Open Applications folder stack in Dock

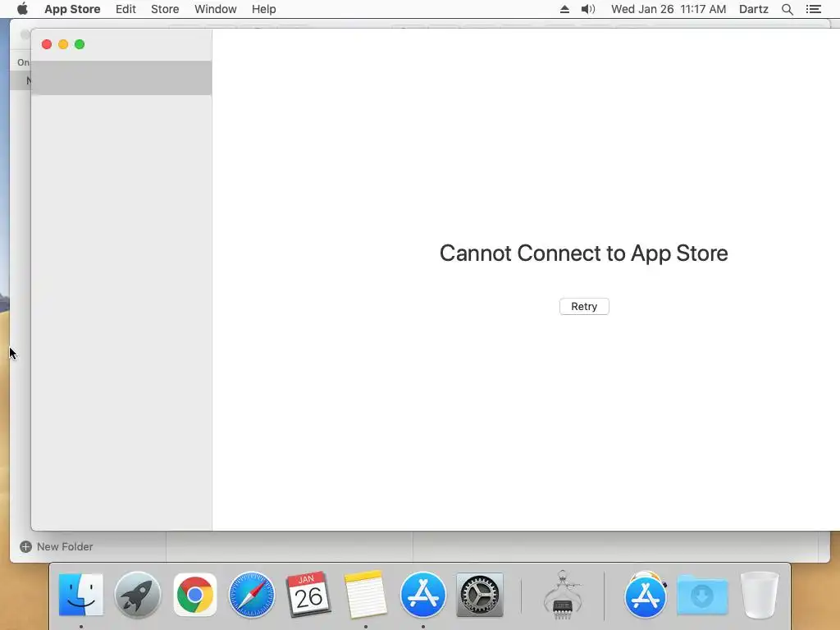point(646,595)
